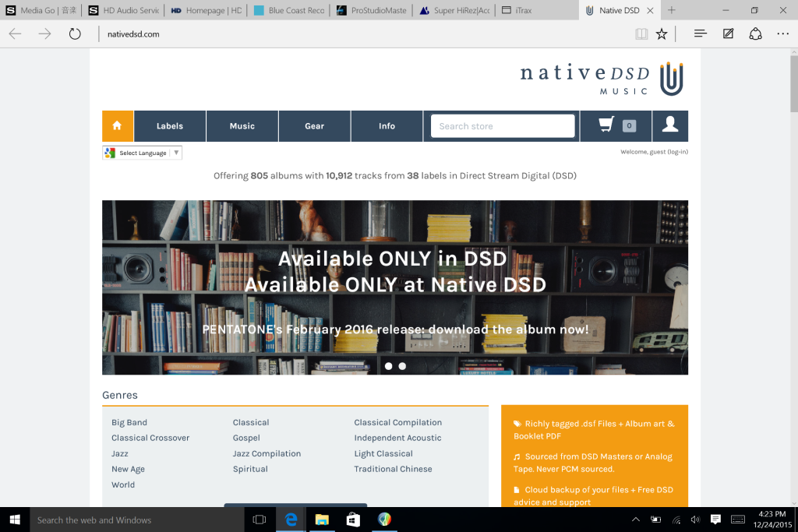Click Search the web and Windows box
The image size is (798, 532).
tap(137, 520)
